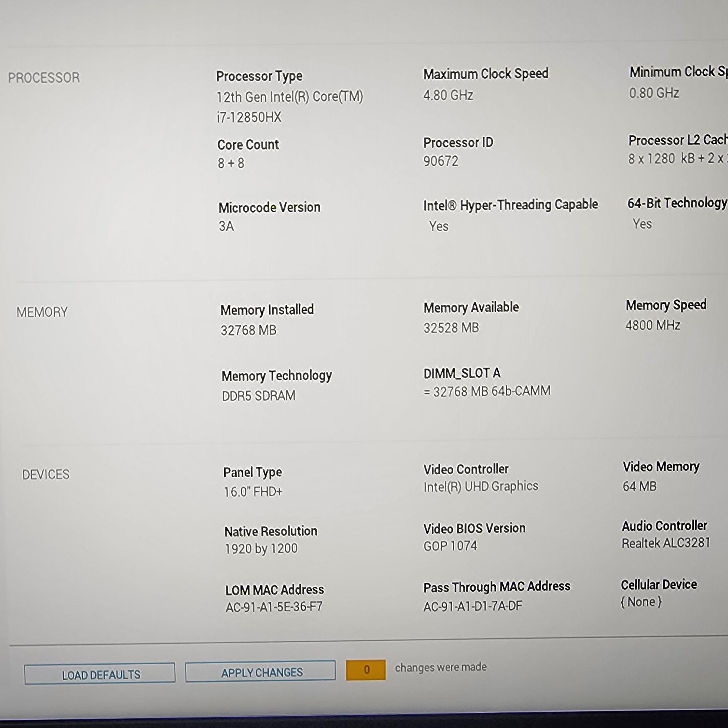The width and height of the screenshot is (728, 728).
Task: Click the 4.80 GHz value
Action: [x=448, y=95]
